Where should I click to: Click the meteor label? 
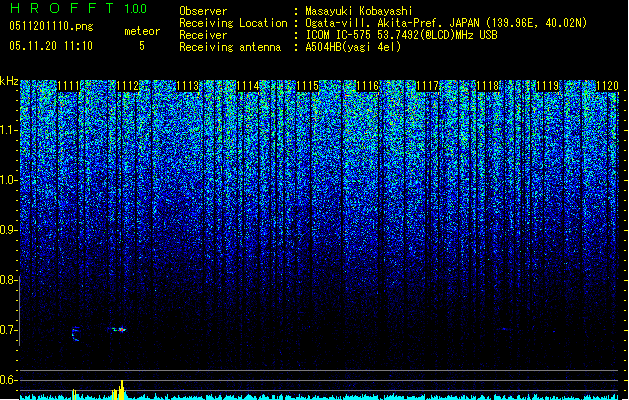(x=142, y=31)
